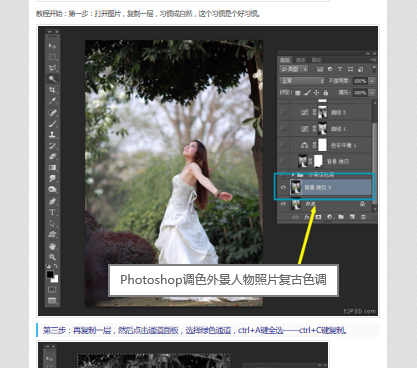Filter layers by type layer icon
Viewport: 417px width, 368px height.
pyautogui.click(x=340, y=69)
